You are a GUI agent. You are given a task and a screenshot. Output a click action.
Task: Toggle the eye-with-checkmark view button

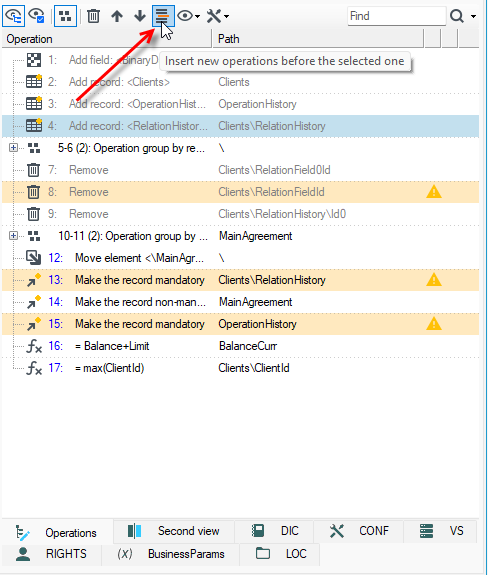37,16
